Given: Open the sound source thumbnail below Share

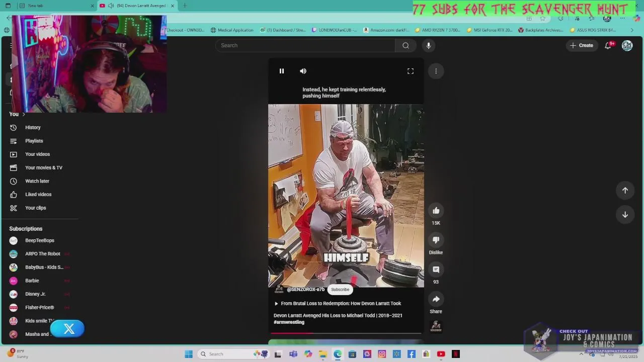Looking at the screenshot, I should pyautogui.click(x=436, y=327).
